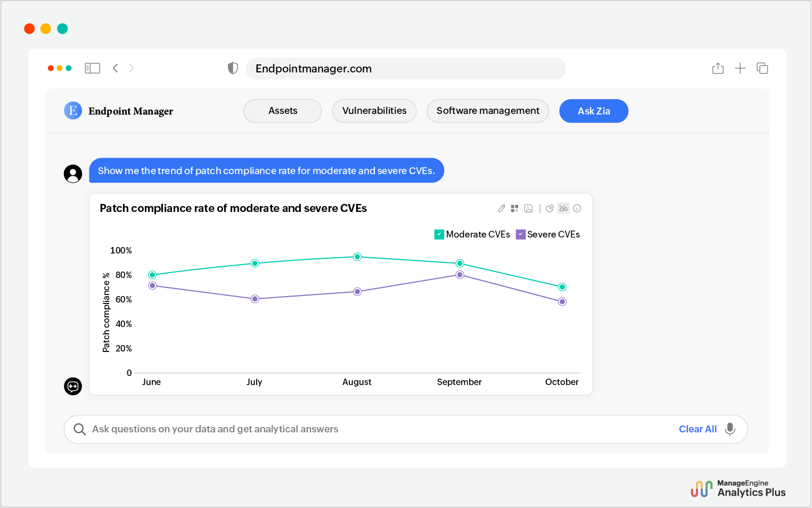Screen dimensions: 812x508
Task: Click the chatbot avatar beside the chart
Action: [x=73, y=386]
